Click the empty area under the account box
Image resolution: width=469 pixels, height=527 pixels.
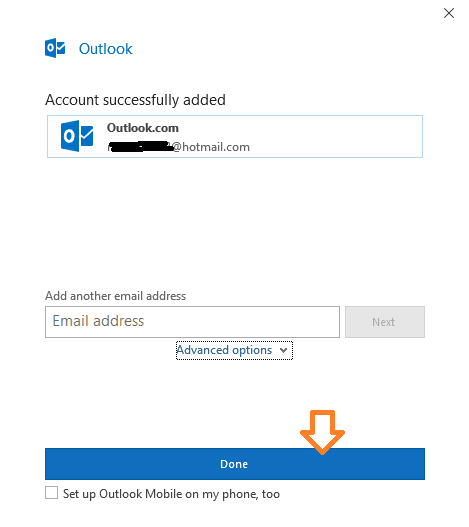tap(235, 222)
